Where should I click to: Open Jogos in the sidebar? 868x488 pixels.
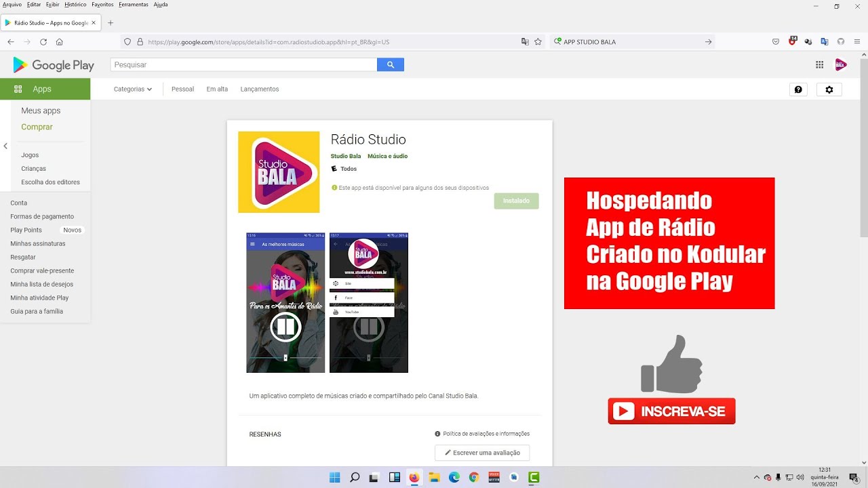(30, 155)
